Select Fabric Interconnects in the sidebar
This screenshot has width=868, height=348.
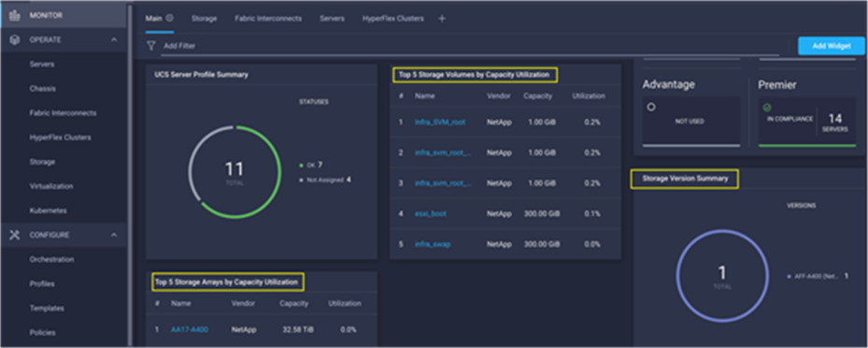tap(64, 113)
